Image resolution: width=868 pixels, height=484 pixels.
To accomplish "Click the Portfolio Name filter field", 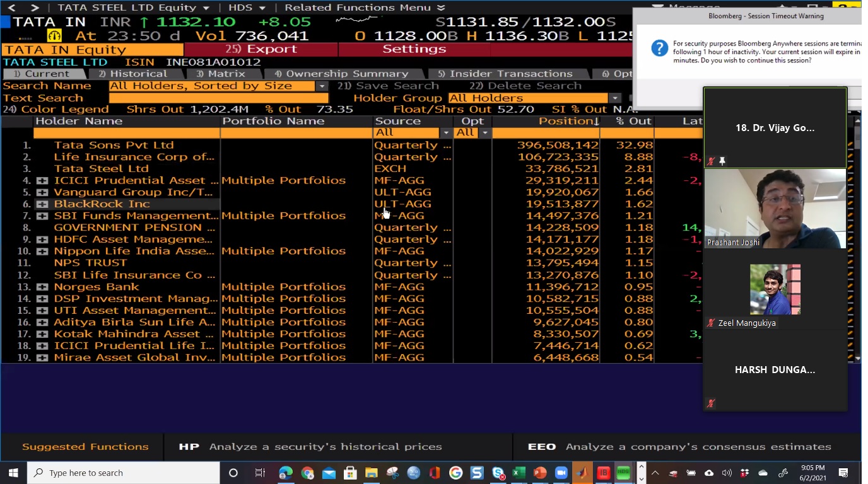I will coord(296,133).
